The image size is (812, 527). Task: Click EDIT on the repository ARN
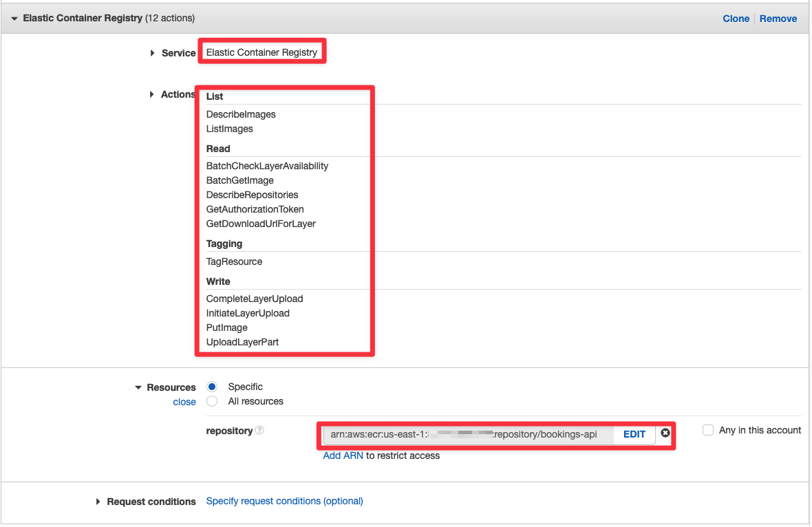pyautogui.click(x=634, y=434)
